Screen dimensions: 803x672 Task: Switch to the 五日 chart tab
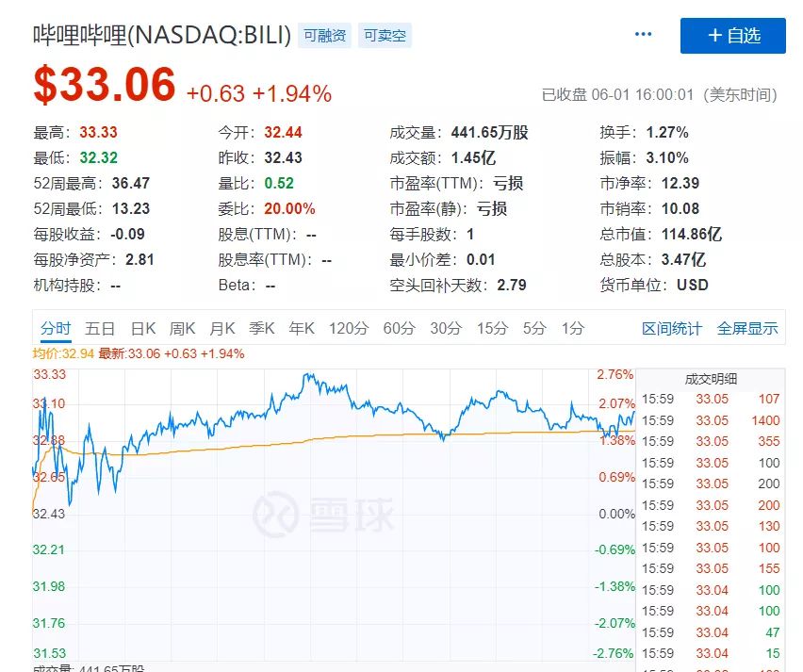point(100,328)
